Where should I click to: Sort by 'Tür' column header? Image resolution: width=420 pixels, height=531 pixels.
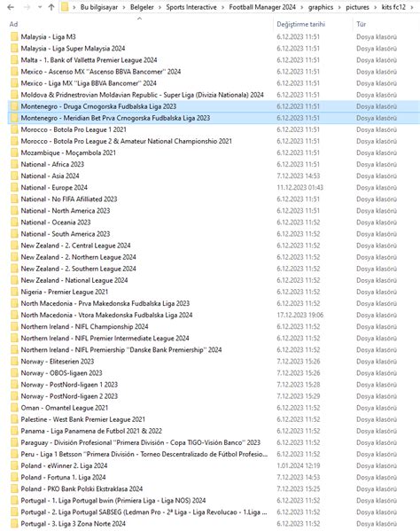click(362, 24)
